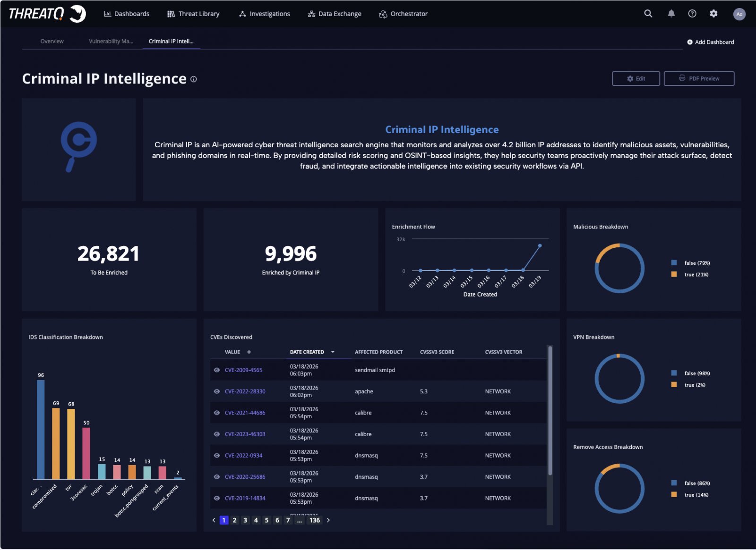Click the 26,821 To Be Enriched count

(x=109, y=254)
